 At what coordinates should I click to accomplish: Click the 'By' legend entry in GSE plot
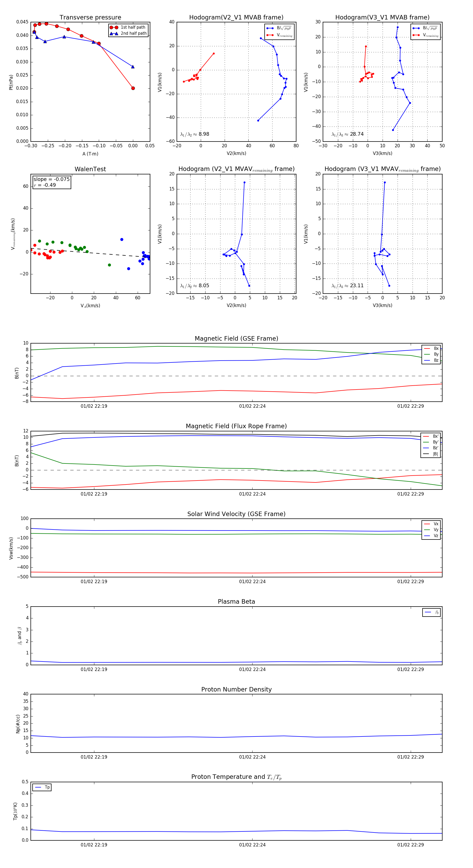coord(431,355)
